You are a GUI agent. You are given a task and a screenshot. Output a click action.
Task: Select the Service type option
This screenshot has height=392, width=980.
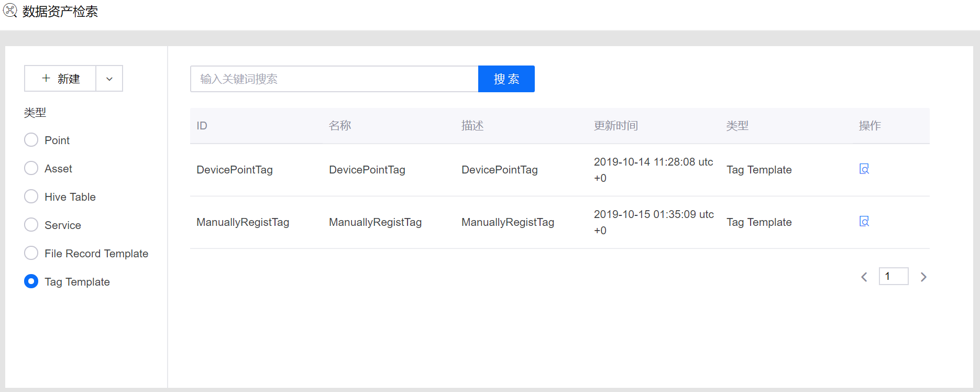(x=31, y=225)
